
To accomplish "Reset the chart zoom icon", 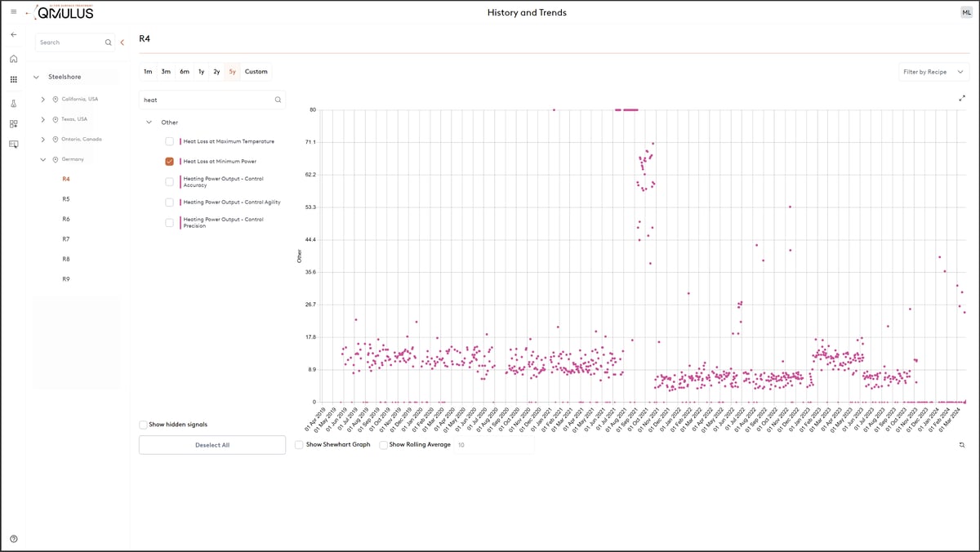I will (962, 444).
